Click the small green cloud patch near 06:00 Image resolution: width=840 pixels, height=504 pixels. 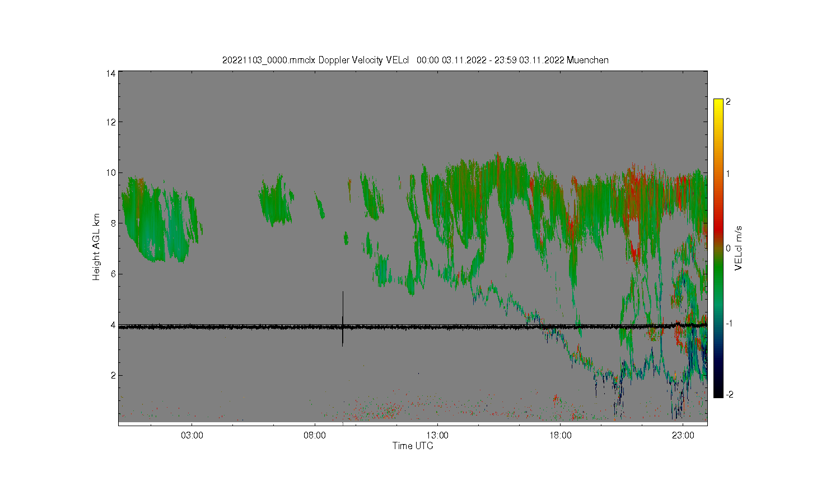click(x=276, y=200)
